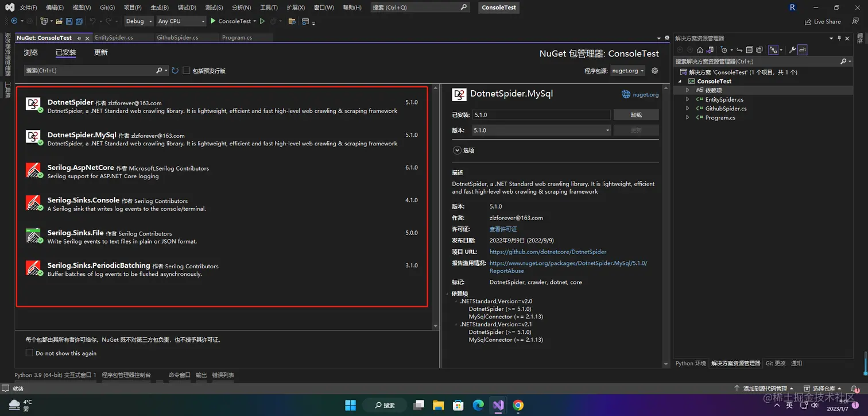Open File Explorer from the taskbar
Screen dimensions: 868x416
click(438, 405)
